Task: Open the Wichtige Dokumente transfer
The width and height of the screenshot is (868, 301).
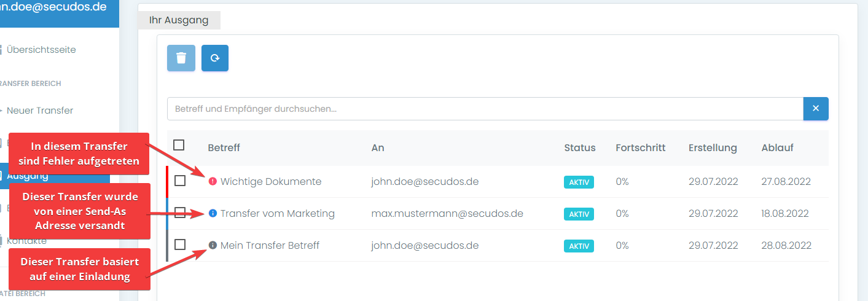Action: coord(271,182)
